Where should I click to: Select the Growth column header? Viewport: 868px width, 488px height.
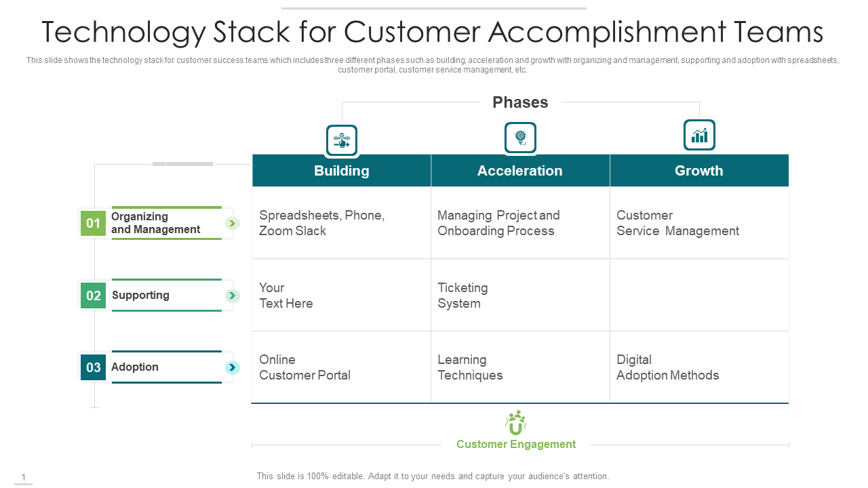[699, 170]
